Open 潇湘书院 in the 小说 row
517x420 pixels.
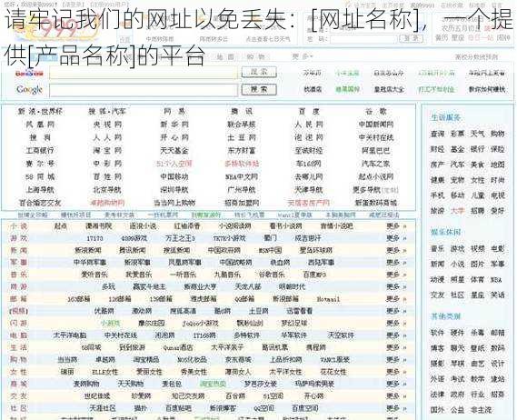[x=99, y=226]
